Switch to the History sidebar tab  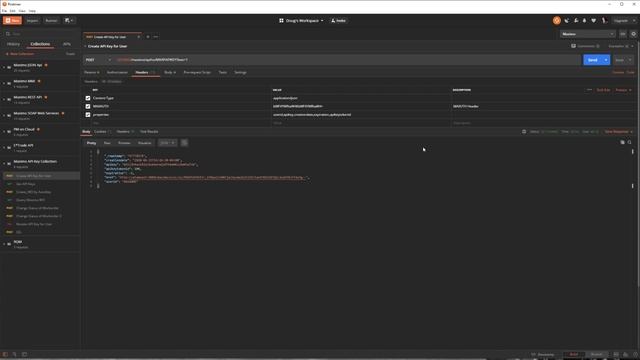pyautogui.click(x=13, y=44)
